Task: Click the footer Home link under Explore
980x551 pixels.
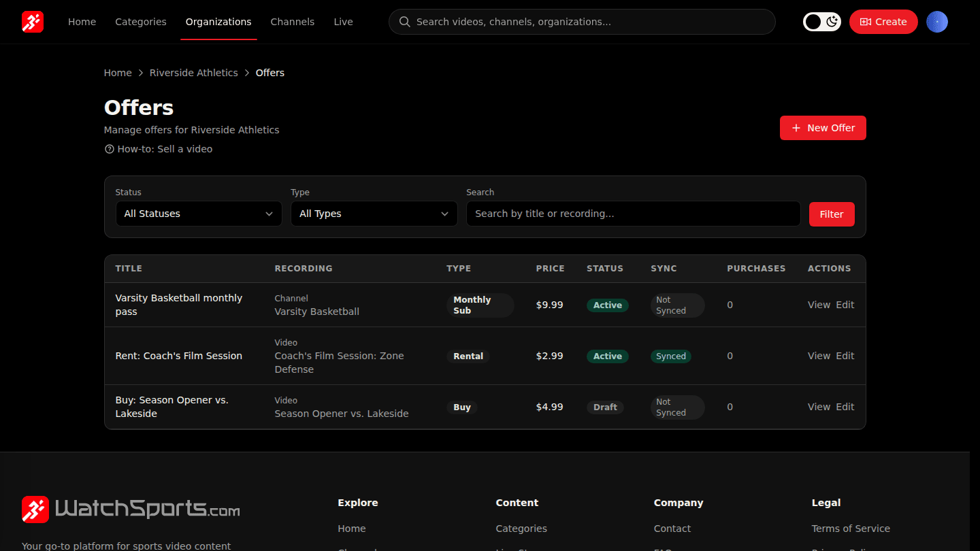Action: pyautogui.click(x=352, y=529)
